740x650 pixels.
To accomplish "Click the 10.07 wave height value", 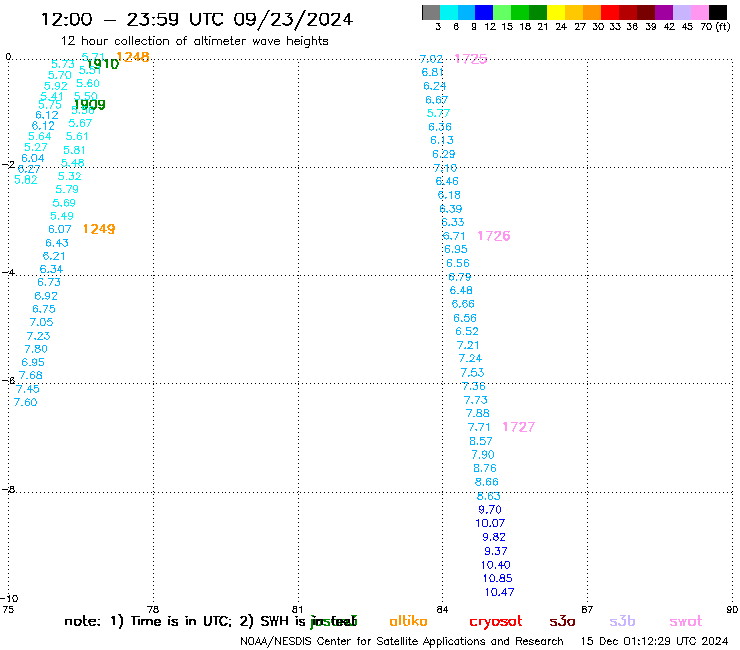I will point(490,523).
